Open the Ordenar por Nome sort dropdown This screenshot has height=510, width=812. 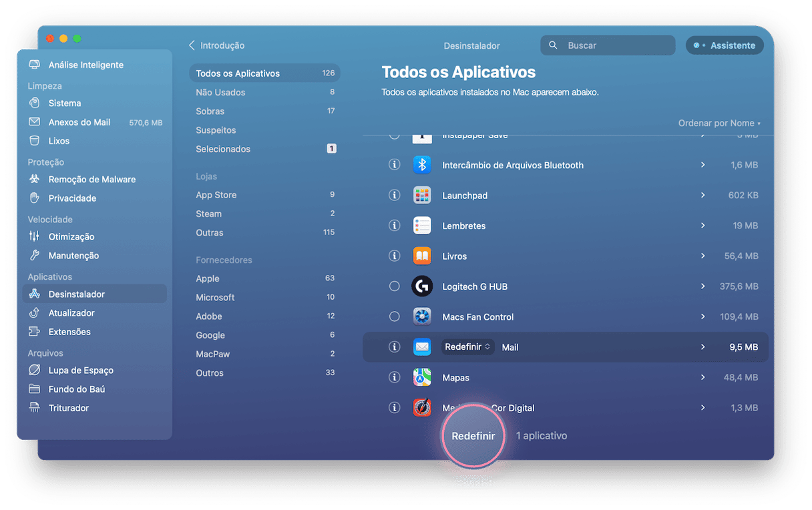point(719,123)
